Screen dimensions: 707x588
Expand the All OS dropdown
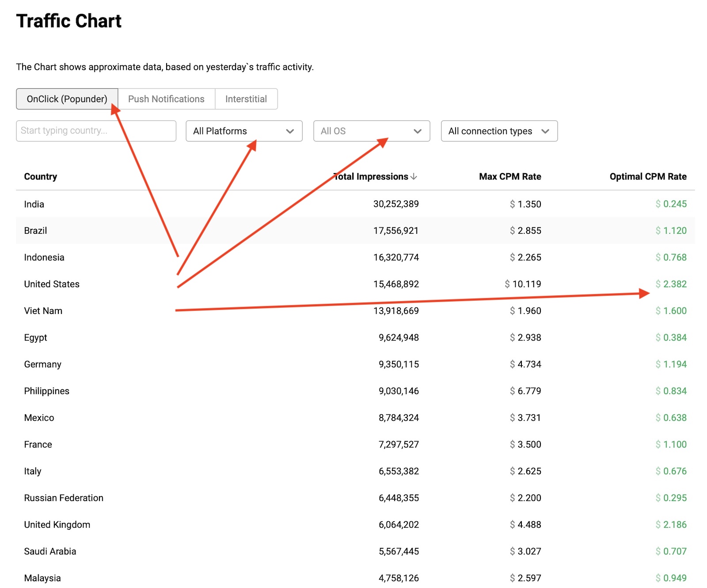click(371, 131)
